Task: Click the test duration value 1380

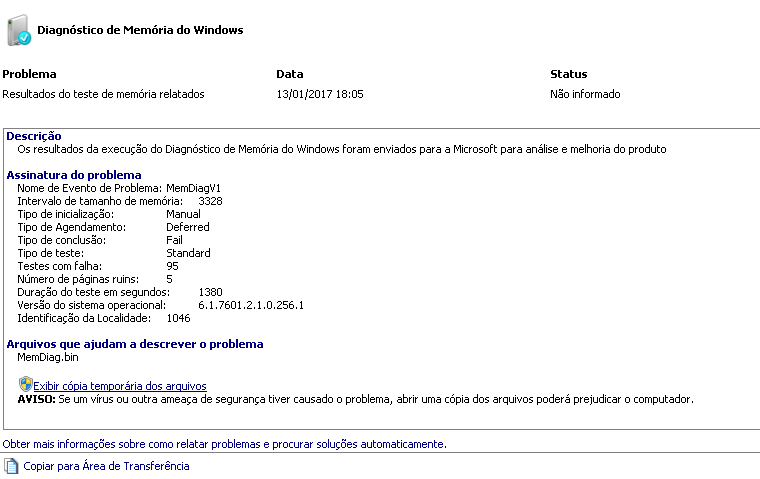Action: click(210, 292)
